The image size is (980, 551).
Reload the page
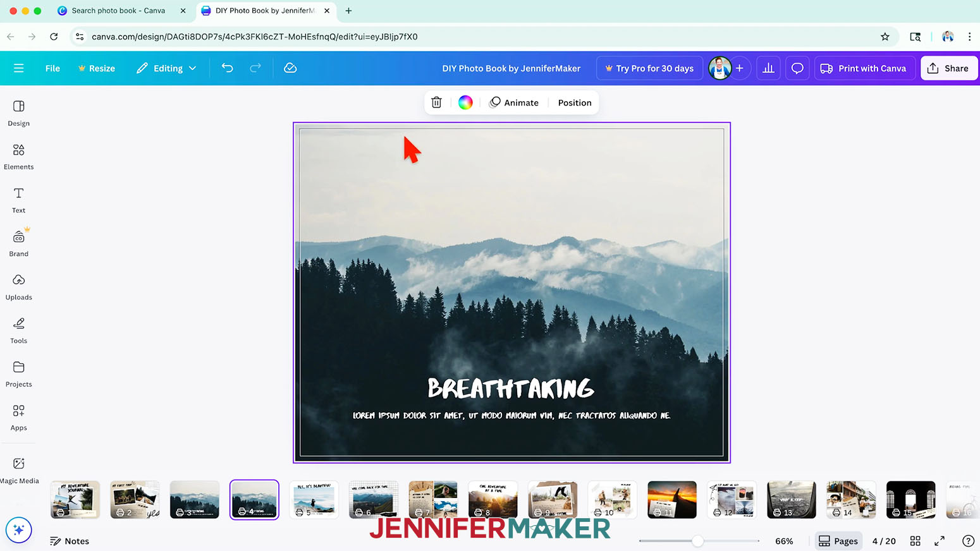pyautogui.click(x=54, y=37)
